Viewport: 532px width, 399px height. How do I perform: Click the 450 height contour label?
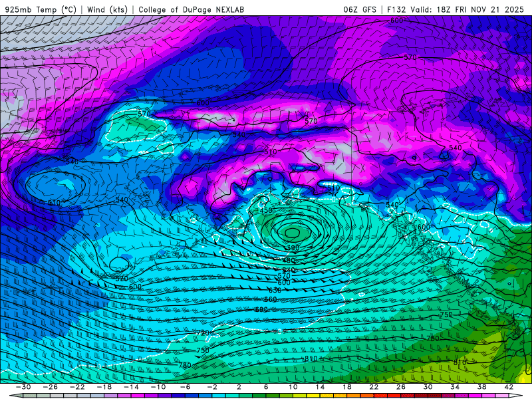(266, 210)
